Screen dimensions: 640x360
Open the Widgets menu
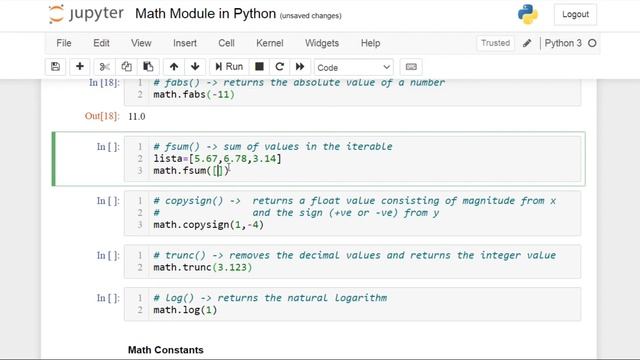(322, 43)
